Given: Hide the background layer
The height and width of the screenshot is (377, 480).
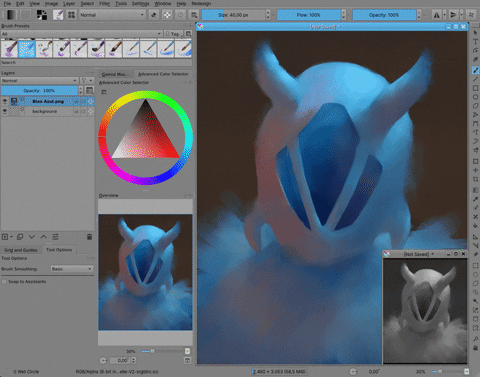Looking at the screenshot, I should (5, 111).
